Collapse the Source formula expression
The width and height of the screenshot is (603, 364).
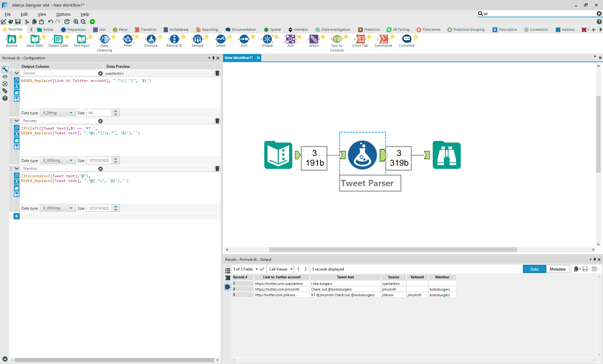click(17, 73)
